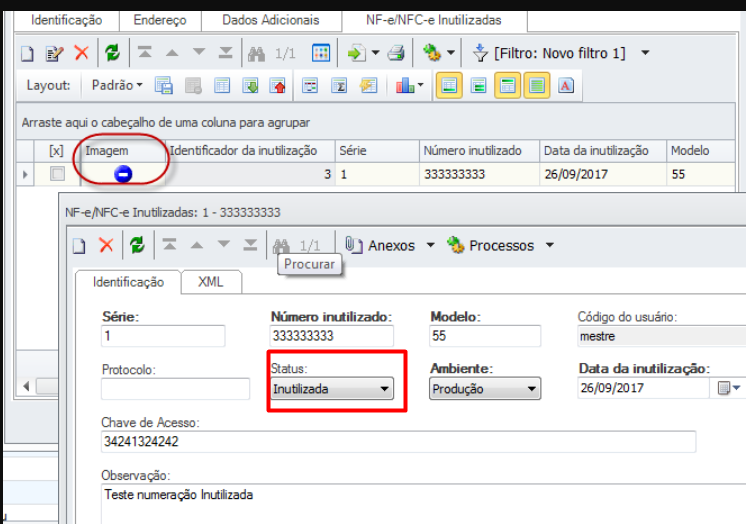Image resolution: width=746 pixels, height=524 pixels.
Task: Open the Processos menu in the detail toolbar
Action: click(501, 246)
